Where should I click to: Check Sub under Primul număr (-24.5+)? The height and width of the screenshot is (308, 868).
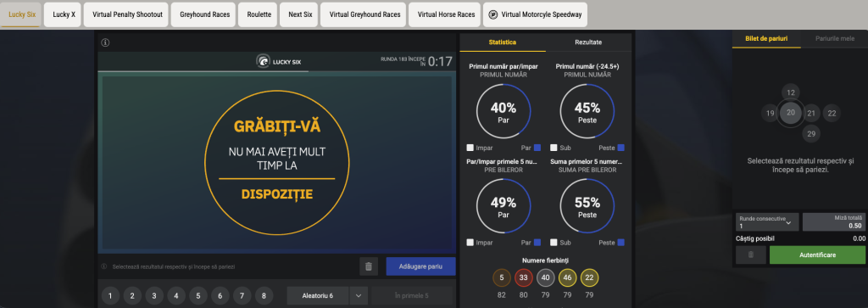[554, 148]
